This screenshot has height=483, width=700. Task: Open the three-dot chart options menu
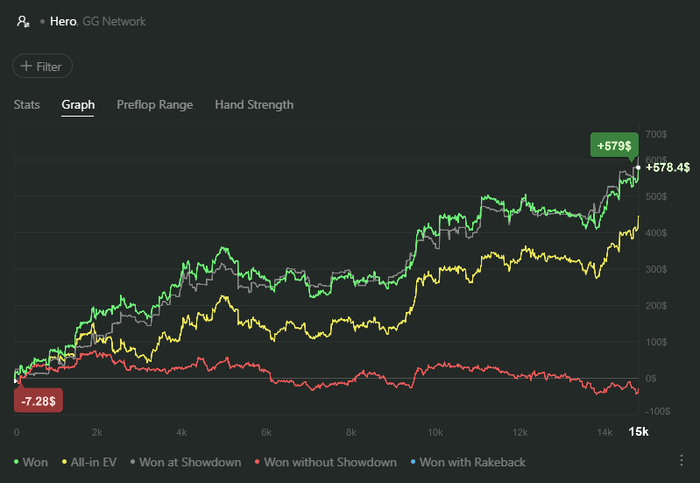(681, 460)
